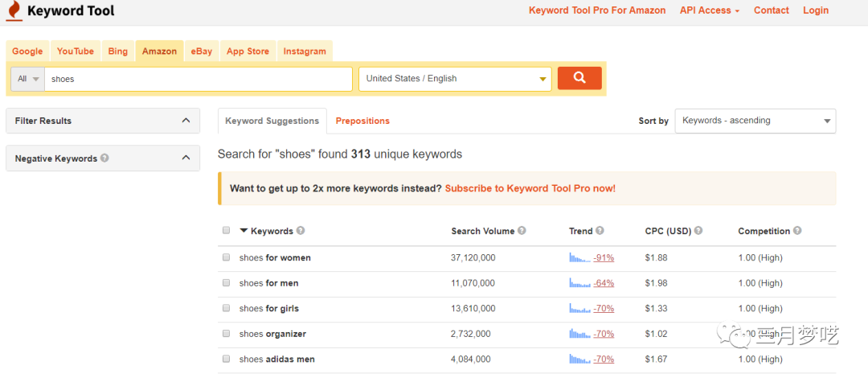Open United States / English country dropdown
Viewport: 868px width, 374px height.
pos(455,79)
